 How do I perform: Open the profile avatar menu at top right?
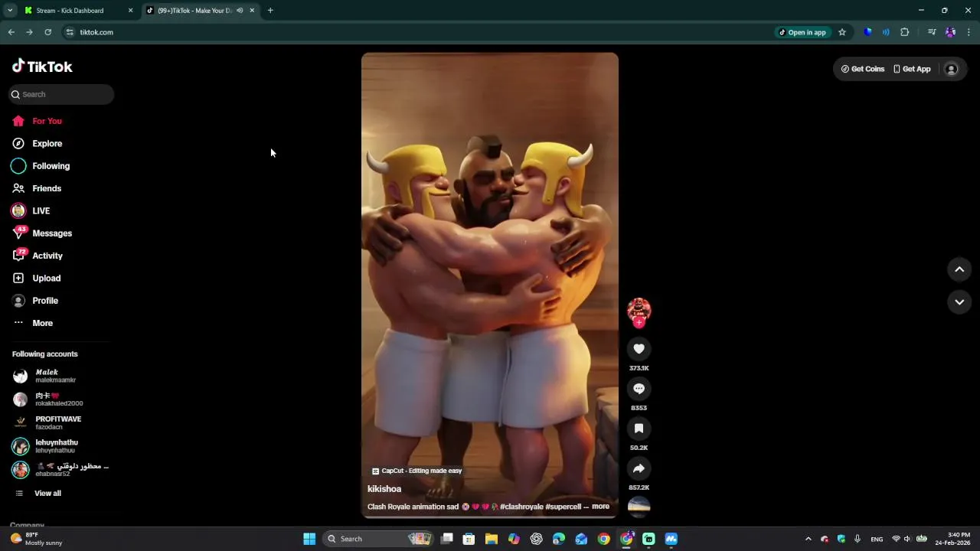952,69
